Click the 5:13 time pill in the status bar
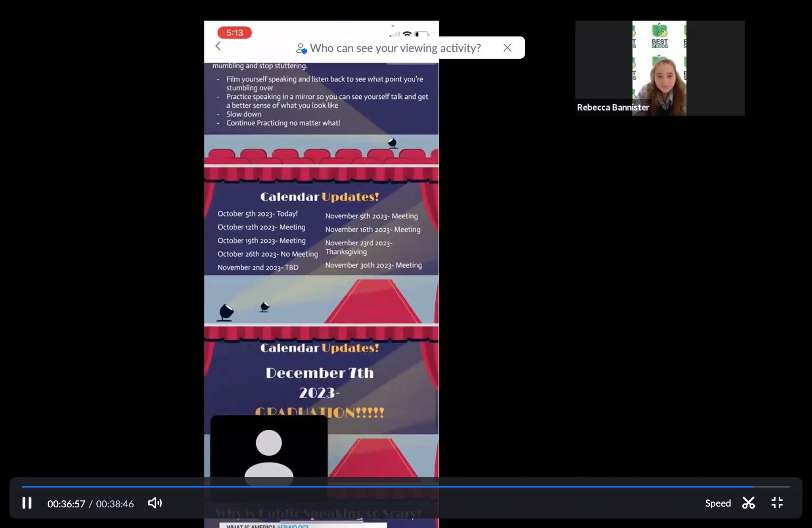812x528 pixels. (234, 33)
